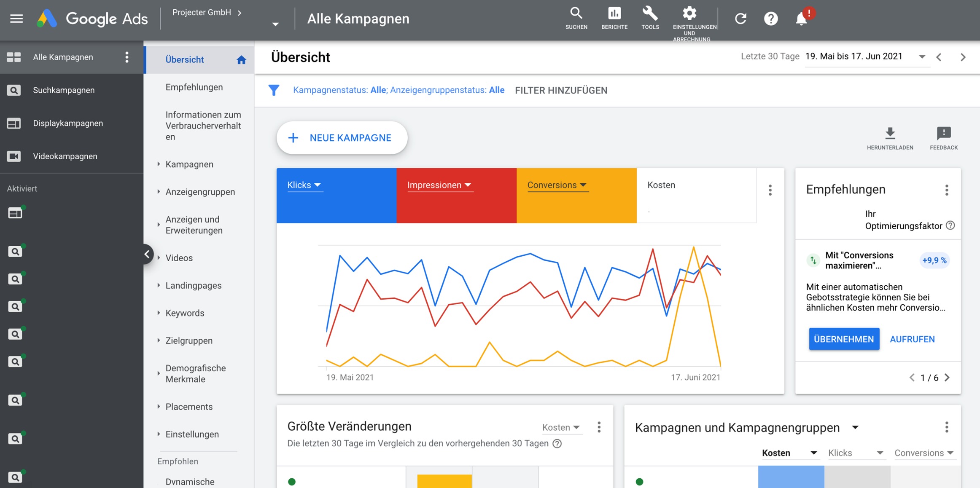Click the blue filter funnel icon
Viewport: 980px width, 488px height.
coord(274,90)
